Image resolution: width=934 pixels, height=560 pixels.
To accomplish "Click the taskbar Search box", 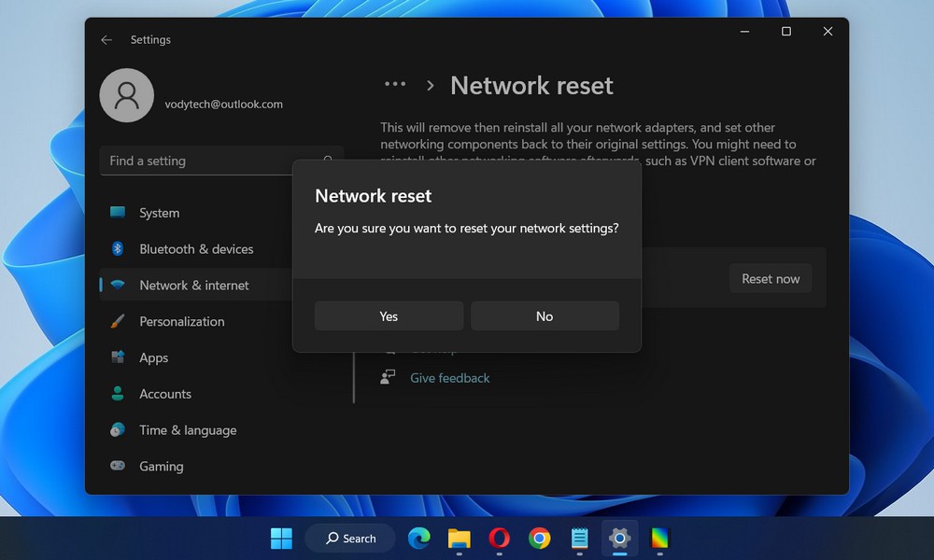I will 351,539.
